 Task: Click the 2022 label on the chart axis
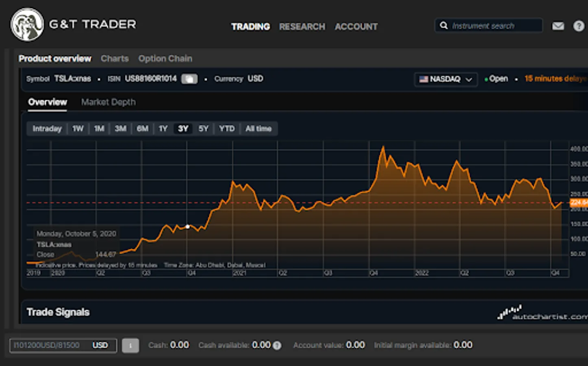click(422, 273)
